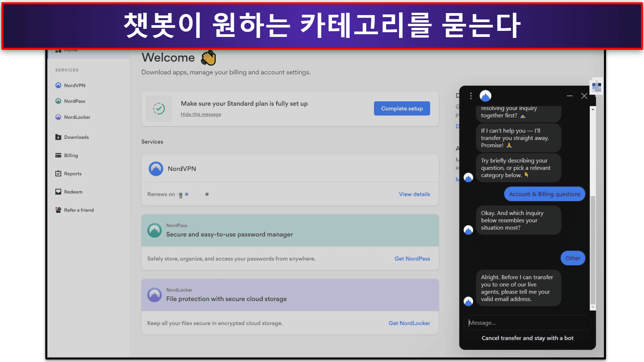Go to the Downloads page
Image resolution: width=644 pixels, height=362 pixels.
[77, 137]
